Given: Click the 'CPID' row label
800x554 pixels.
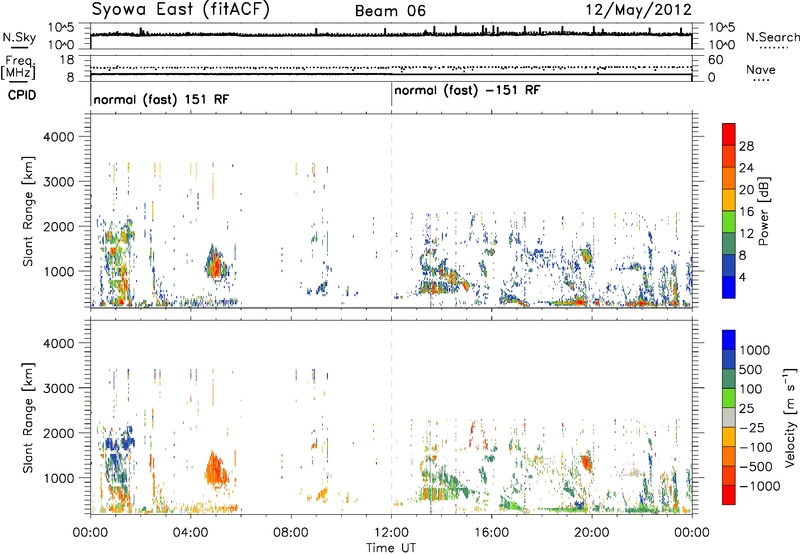Looking at the screenshot, I should click(x=22, y=95).
